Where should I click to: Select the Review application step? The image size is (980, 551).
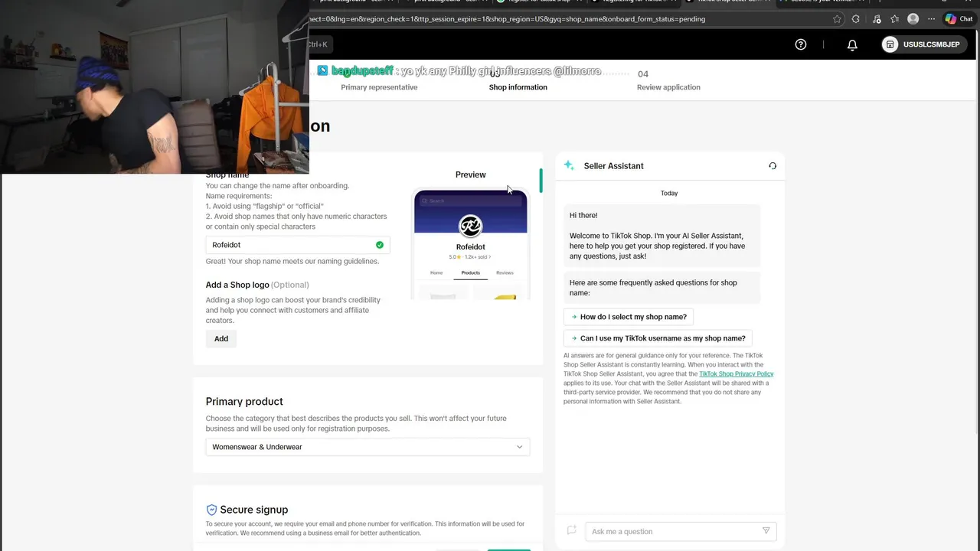coord(668,87)
